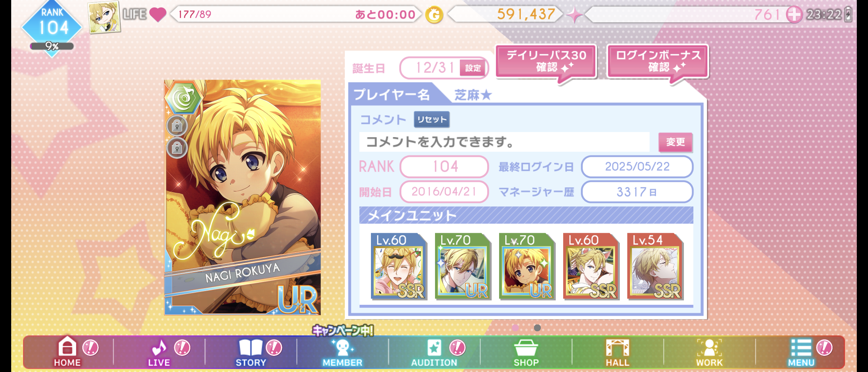The width and height of the screenshot is (868, 372).
Task: Open the LIVE music note icon
Action: [159, 348]
